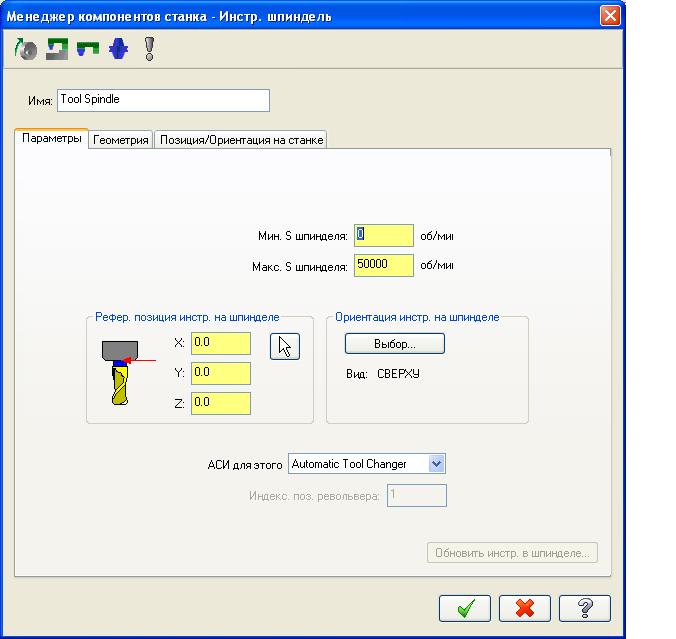Switch to the Параметры tab
The image size is (676, 639).
tap(52, 138)
